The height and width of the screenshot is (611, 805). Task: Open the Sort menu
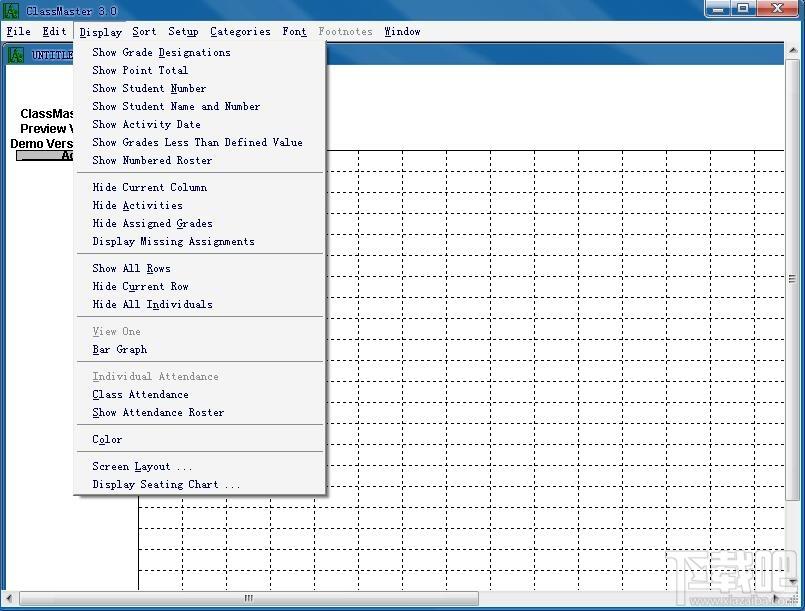(144, 31)
